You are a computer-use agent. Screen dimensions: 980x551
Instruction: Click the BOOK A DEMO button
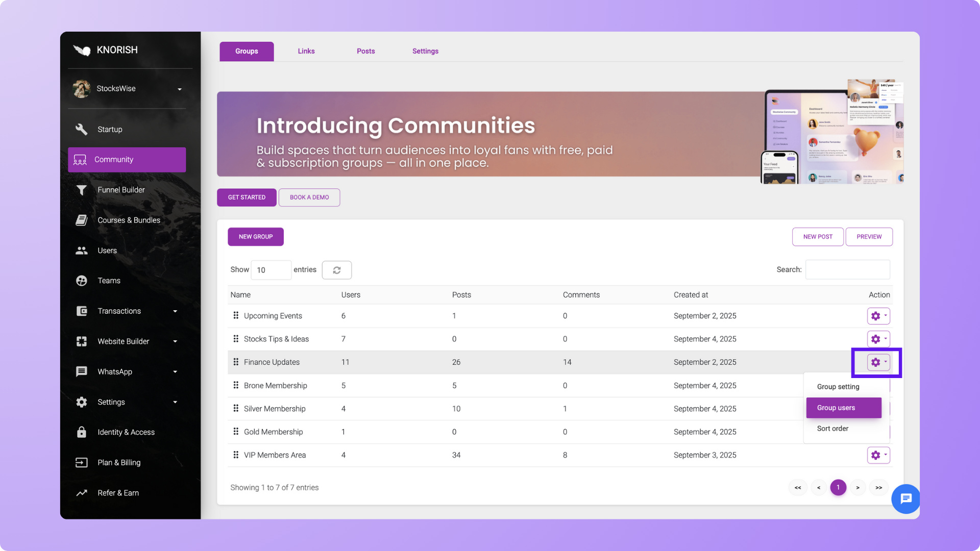tap(309, 197)
